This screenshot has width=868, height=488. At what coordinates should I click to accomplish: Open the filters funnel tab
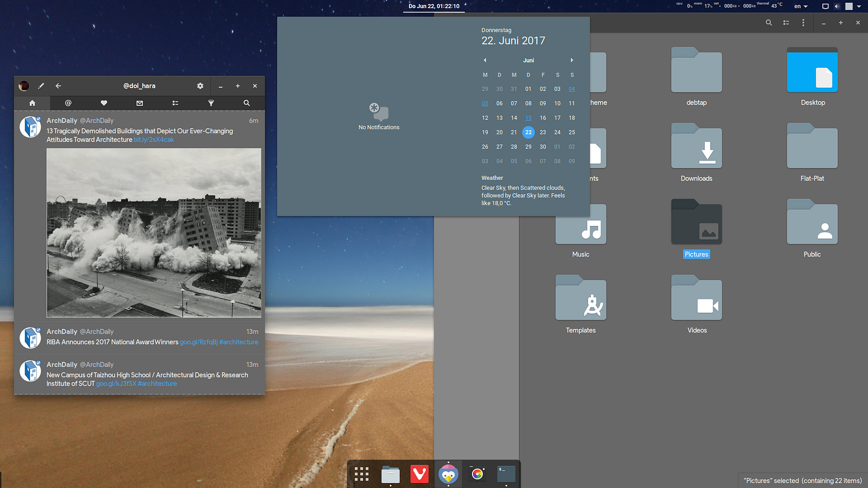[211, 103]
